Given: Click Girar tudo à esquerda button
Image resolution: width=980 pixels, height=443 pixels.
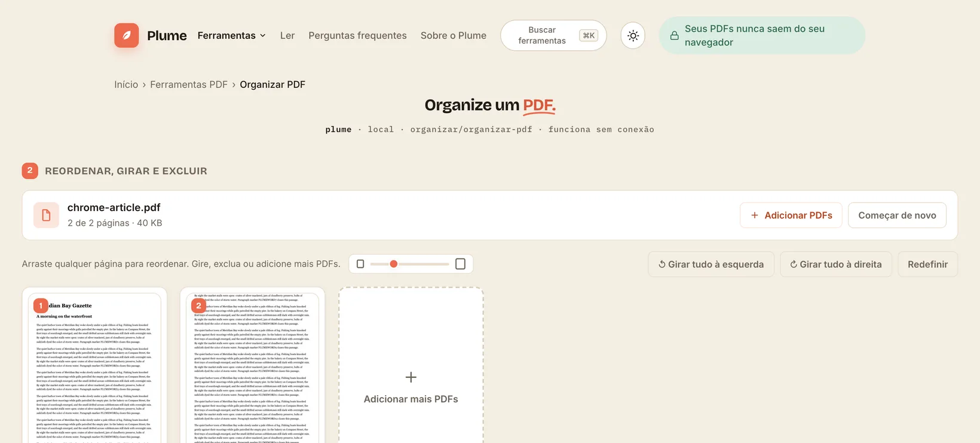Looking at the screenshot, I should tap(711, 264).
